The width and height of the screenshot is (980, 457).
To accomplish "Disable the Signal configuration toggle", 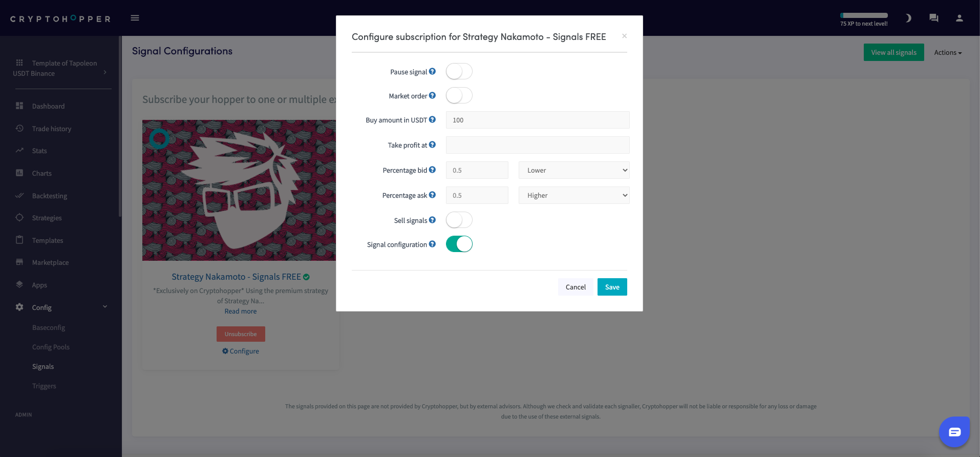I will pos(458,244).
